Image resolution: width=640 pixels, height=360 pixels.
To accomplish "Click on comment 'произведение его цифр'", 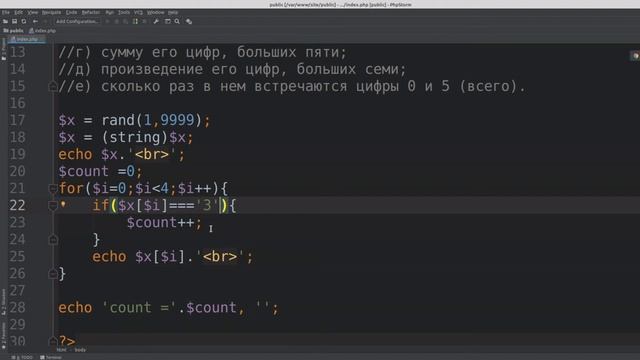I will coord(193,69).
